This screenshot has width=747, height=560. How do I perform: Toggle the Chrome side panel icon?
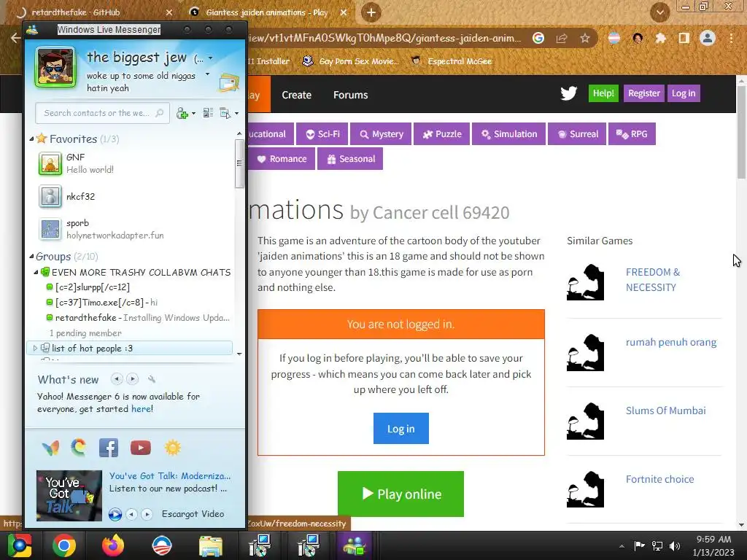click(684, 38)
